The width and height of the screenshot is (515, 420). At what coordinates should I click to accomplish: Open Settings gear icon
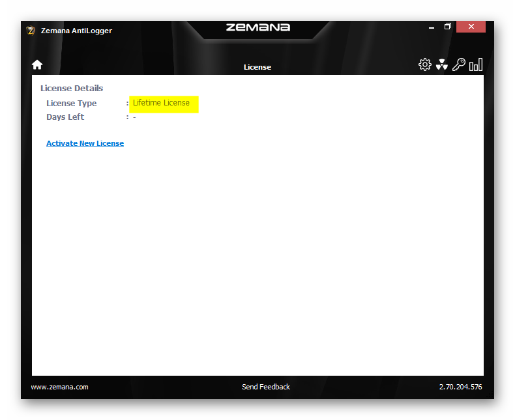424,64
